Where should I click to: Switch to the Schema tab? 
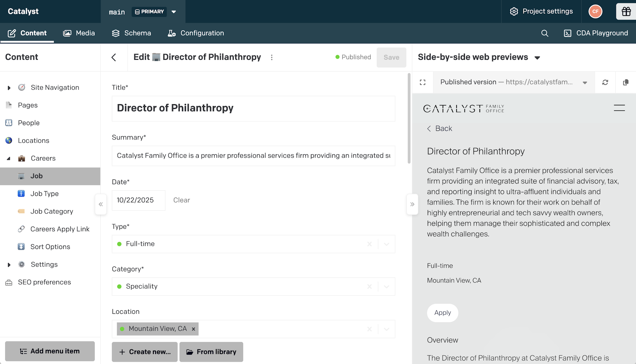click(x=131, y=33)
